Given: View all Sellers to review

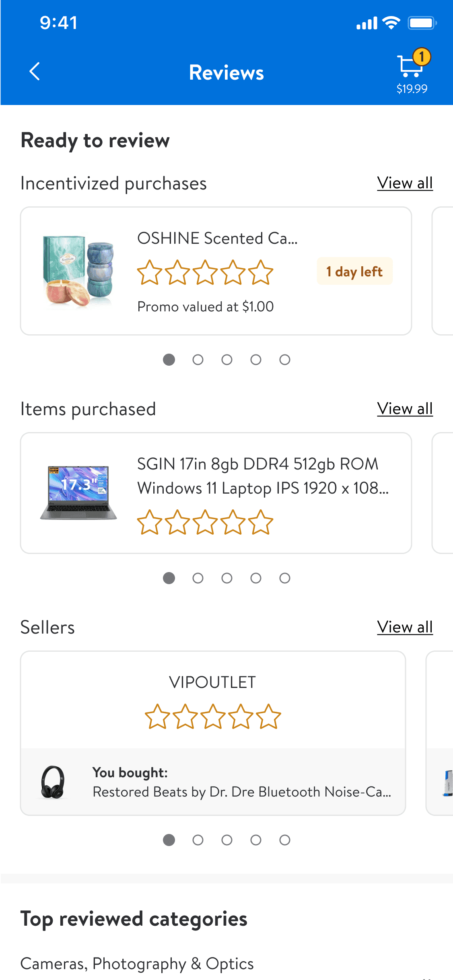Looking at the screenshot, I should pos(405,627).
